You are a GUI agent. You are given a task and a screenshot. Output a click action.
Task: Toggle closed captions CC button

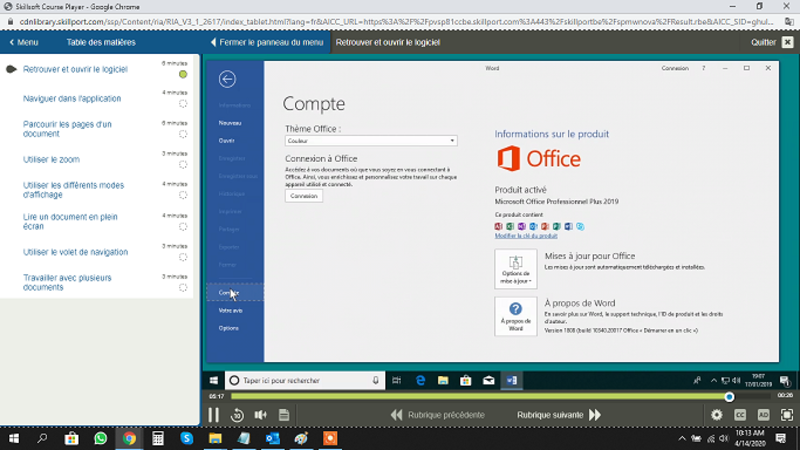(x=740, y=415)
